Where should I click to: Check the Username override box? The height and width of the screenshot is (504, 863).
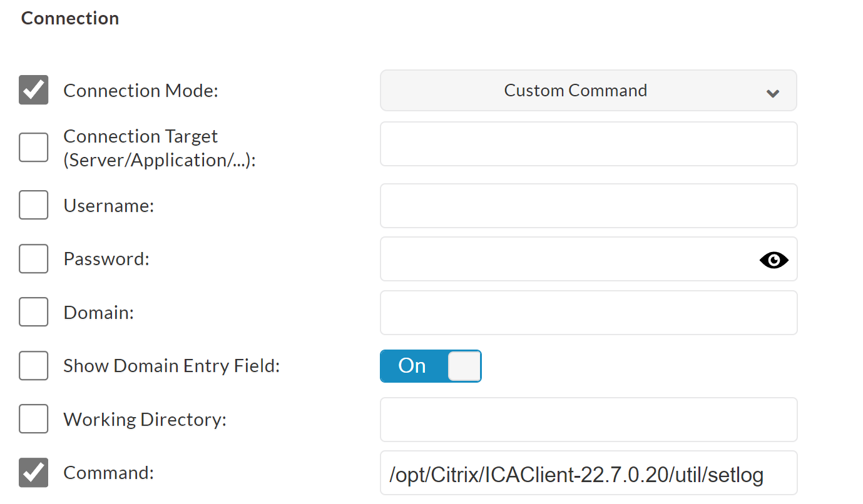(33, 204)
